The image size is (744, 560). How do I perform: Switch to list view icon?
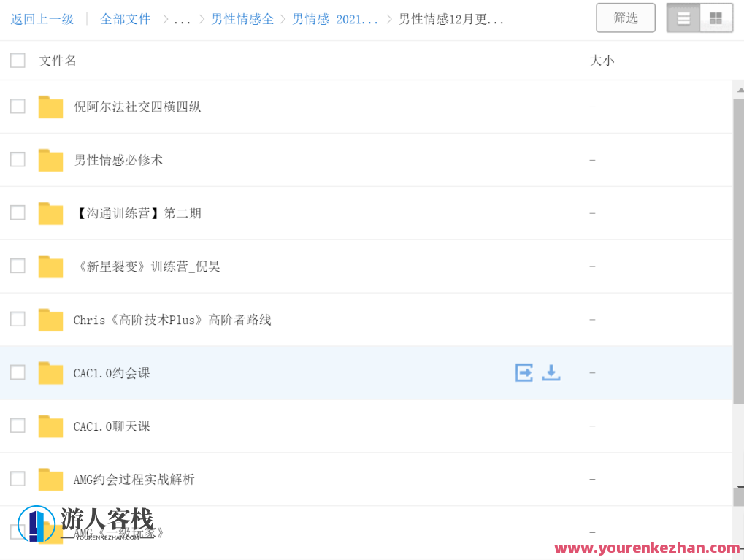tap(683, 18)
